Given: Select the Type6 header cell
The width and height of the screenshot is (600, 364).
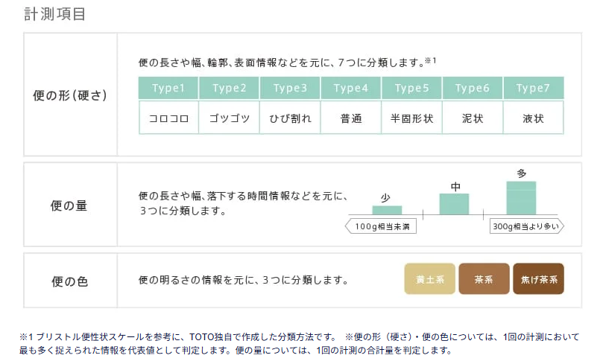Looking at the screenshot, I should 473,88.
